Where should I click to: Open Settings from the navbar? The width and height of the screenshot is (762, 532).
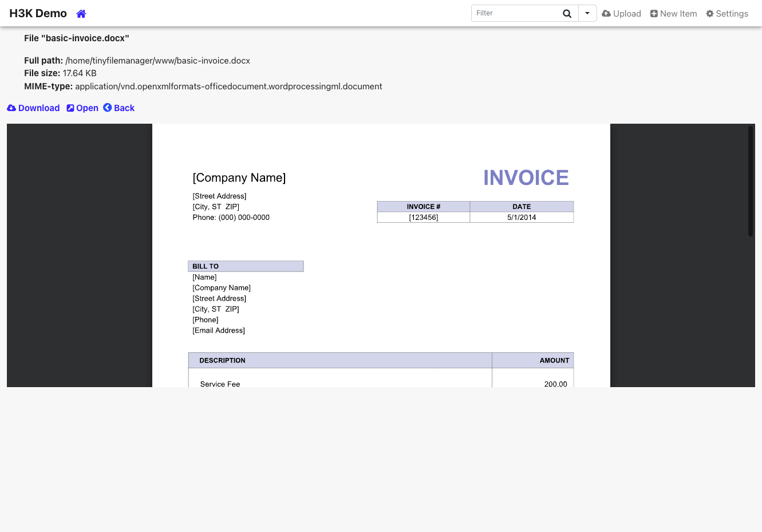tap(727, 14)
